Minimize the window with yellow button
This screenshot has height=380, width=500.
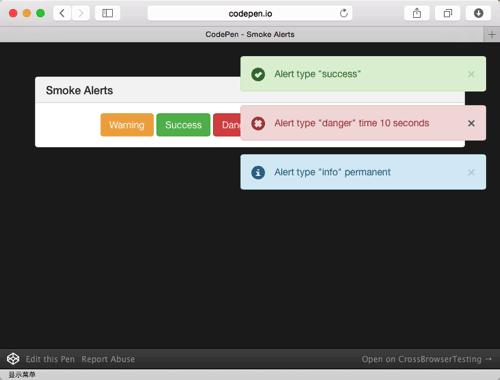pyautogui.click(x=27, y=13)
